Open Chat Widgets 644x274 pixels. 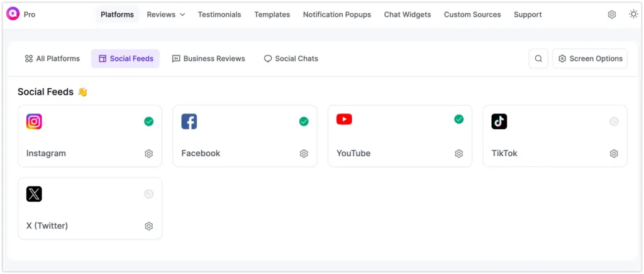click(408, 14)
